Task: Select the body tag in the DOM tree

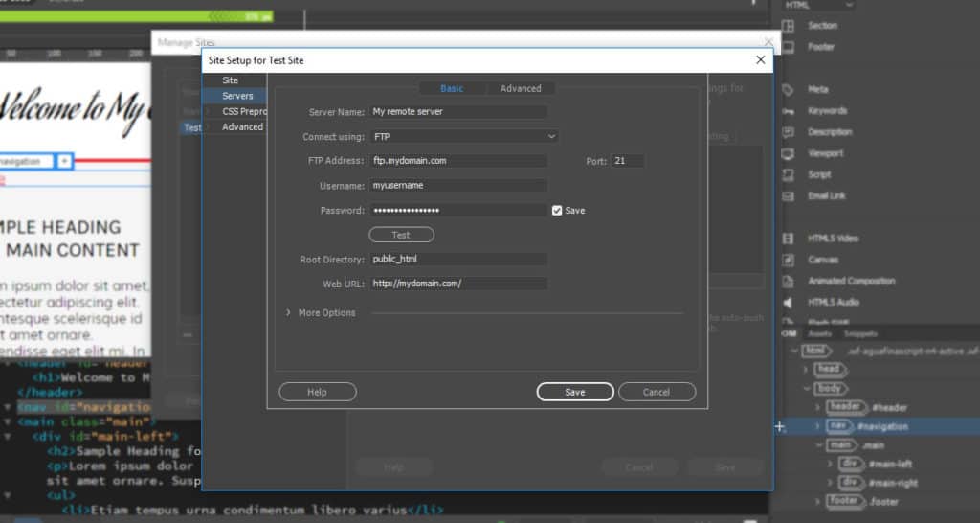Action: pyautogui.click(x=830, y=389)
